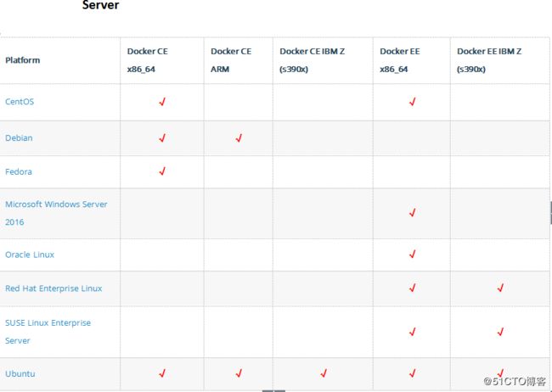Click the vertical scrollbar handle at right edge
The width and height of the screenshot is (552, 392).
(550, 213)
